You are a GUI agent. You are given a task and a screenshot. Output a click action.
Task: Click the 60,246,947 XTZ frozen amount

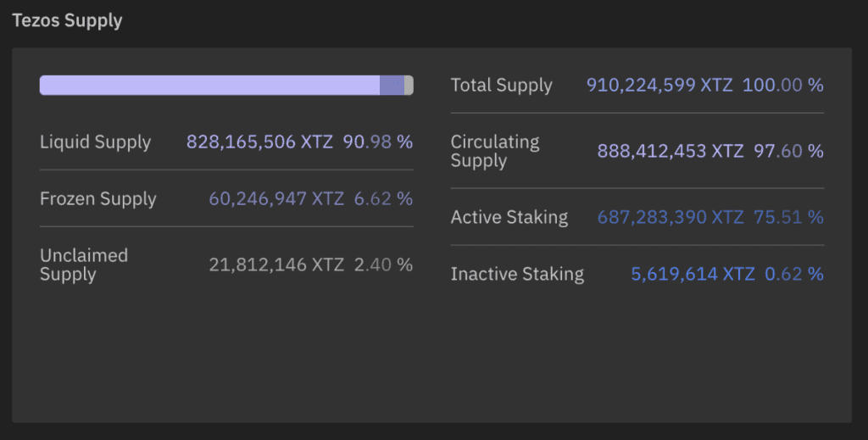pyautogui.click(x=276, y=198)
